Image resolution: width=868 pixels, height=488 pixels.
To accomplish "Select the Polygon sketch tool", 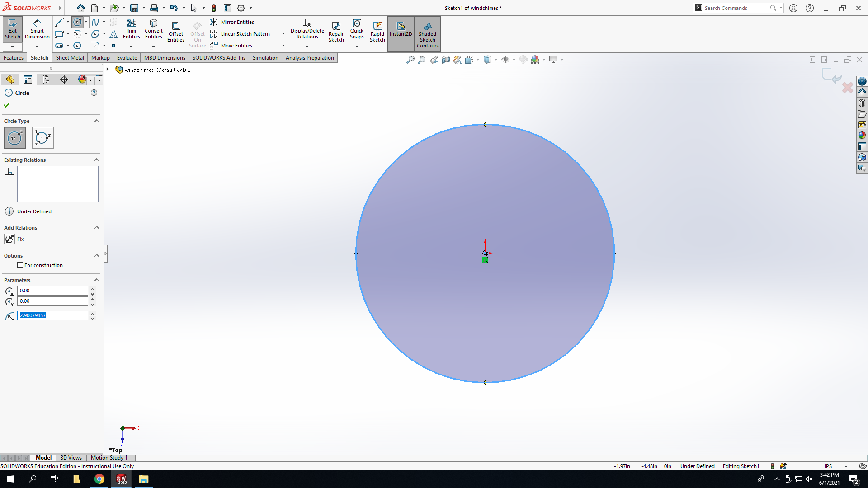I will pos(77,46).
